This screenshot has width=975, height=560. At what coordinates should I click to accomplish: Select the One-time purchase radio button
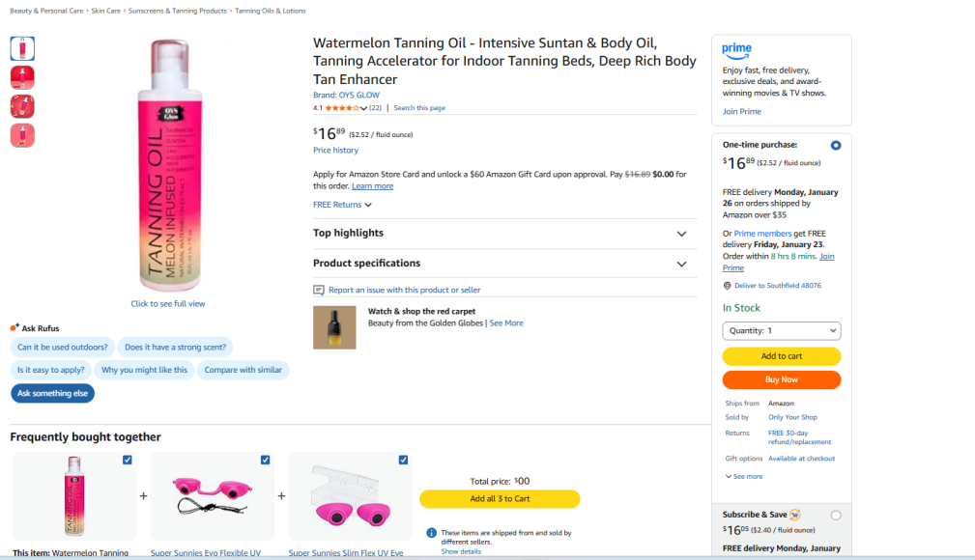pos(835,145)
